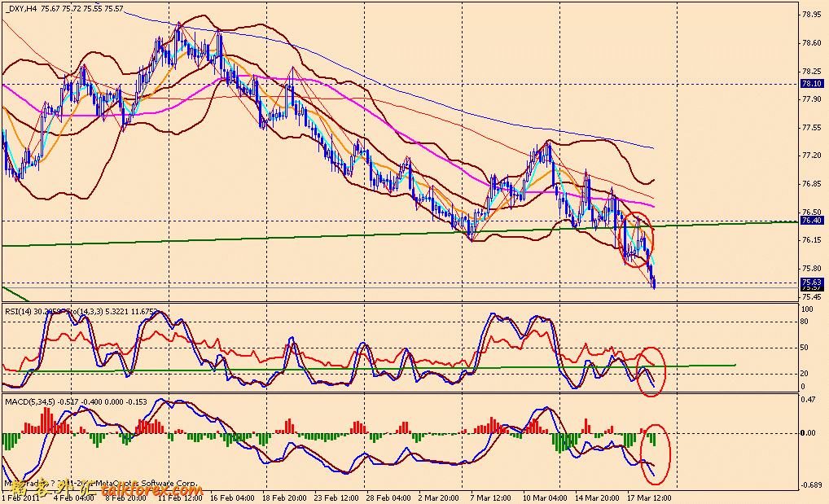Click the 100 level on RSI scale
The image size is (829, 504).
pos(805,309)
